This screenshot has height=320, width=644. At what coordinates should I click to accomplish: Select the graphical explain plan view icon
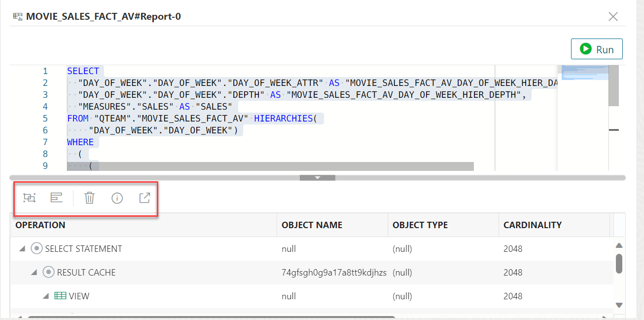coord(29,198)
